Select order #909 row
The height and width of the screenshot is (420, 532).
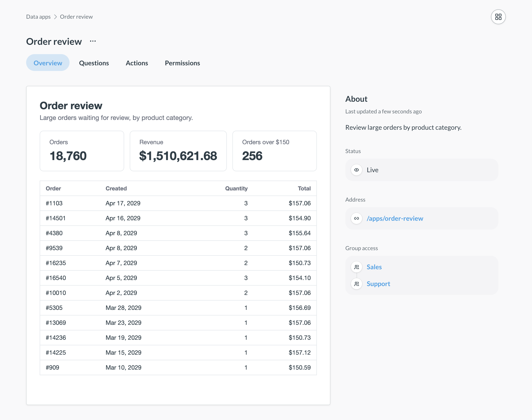click(178, 368)
